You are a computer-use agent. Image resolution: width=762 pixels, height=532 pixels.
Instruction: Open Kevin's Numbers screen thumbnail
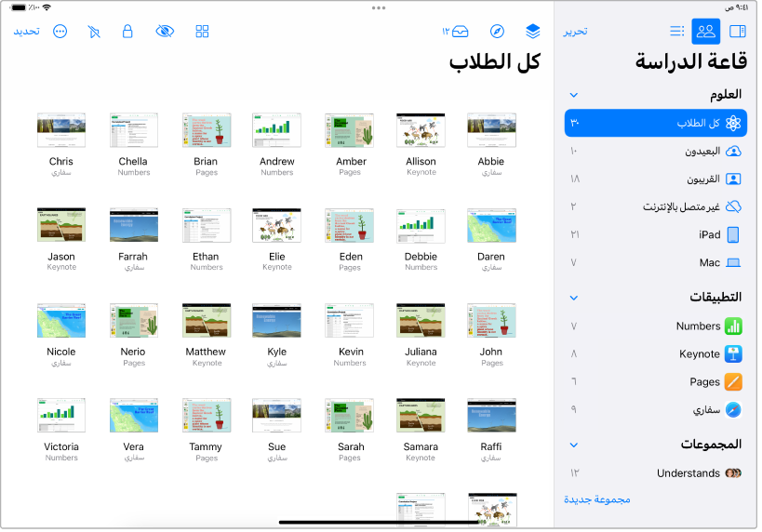point(350,321)
